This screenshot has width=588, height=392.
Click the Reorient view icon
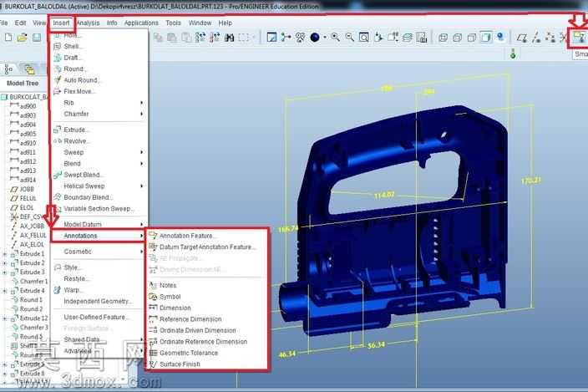coord(378,38)
